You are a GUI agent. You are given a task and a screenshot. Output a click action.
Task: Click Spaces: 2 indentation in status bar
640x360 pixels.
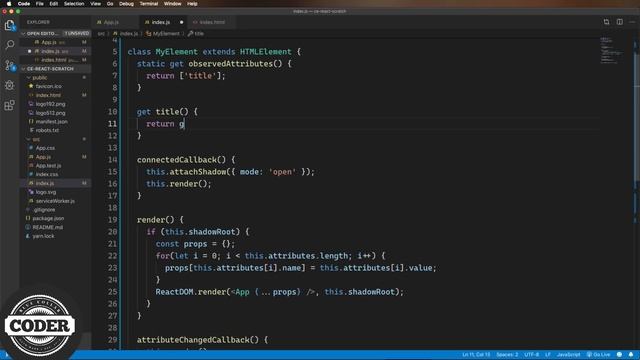click(x=507, y=355)
